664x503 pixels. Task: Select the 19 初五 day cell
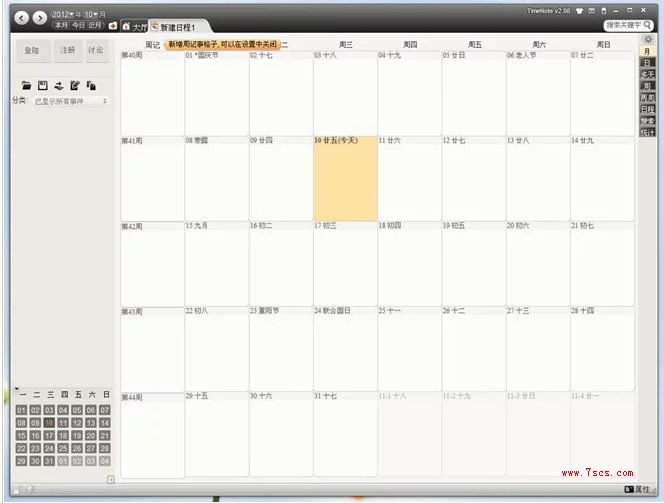point(474,264)
